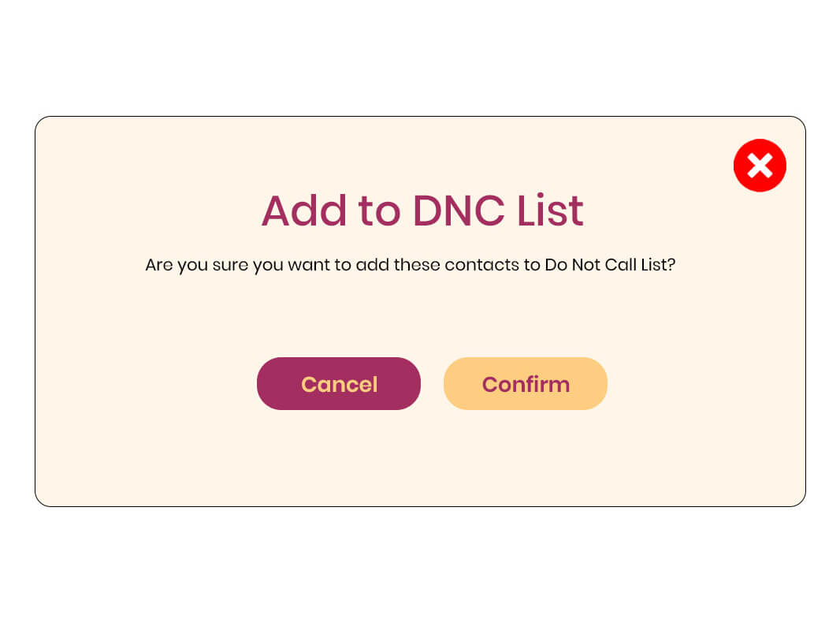Screen dimensions: 840x634
Task: Click the modal dialog background area
Action: (x=420, y=457)
